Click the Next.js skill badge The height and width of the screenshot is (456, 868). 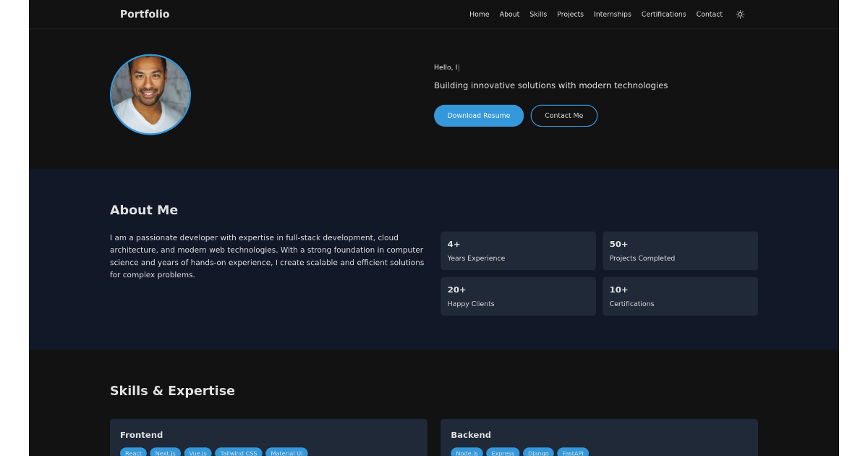(165, 452)
